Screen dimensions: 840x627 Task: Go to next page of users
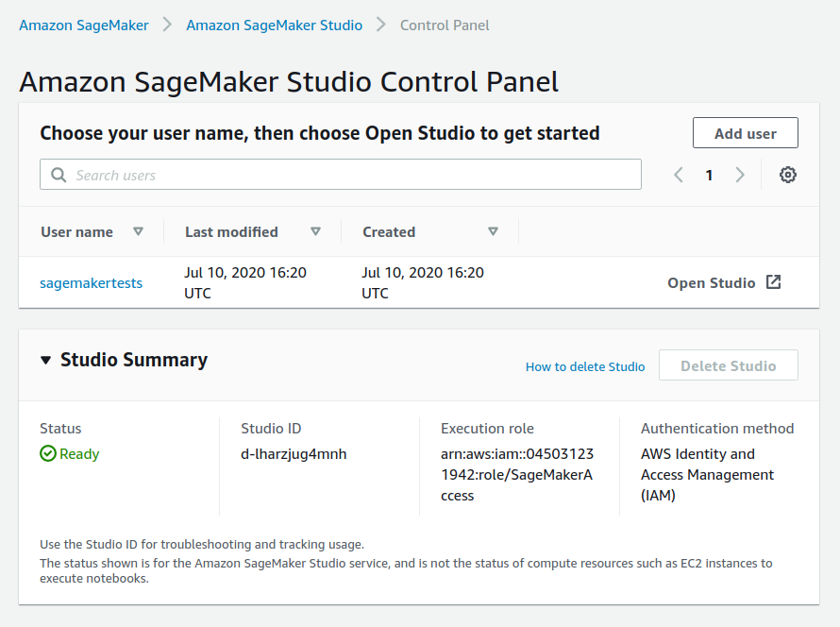click(x=740, y=175)
